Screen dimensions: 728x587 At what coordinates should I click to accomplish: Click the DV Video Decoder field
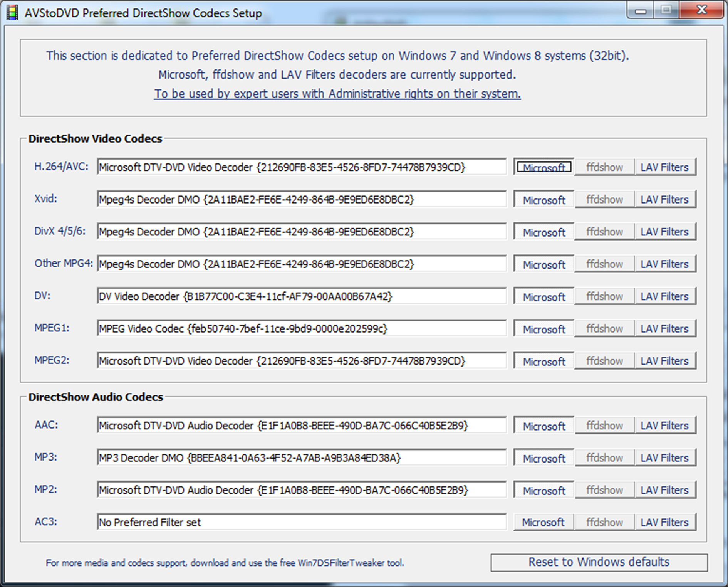pos(302,296)
